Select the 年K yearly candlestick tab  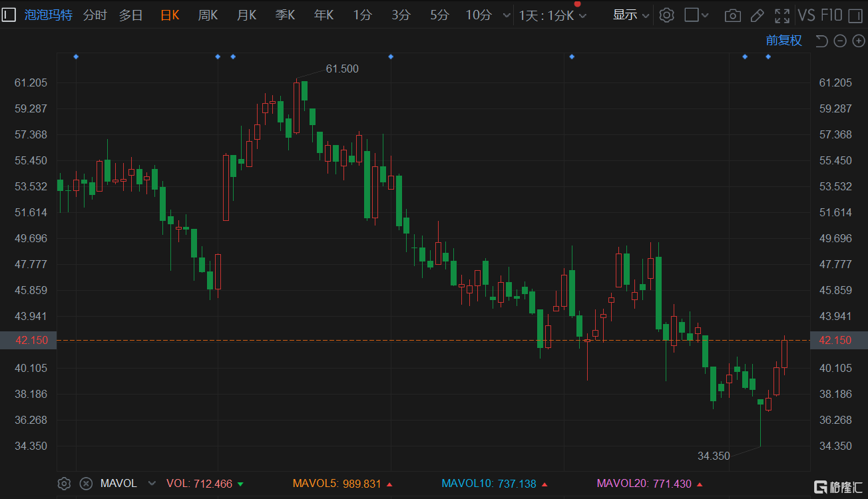pos(324,15)
